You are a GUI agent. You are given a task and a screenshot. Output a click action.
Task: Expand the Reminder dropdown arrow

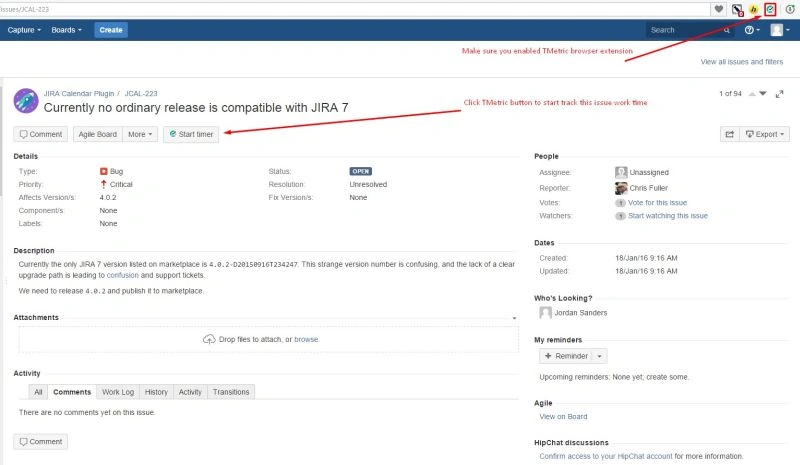tap(599, 356)
